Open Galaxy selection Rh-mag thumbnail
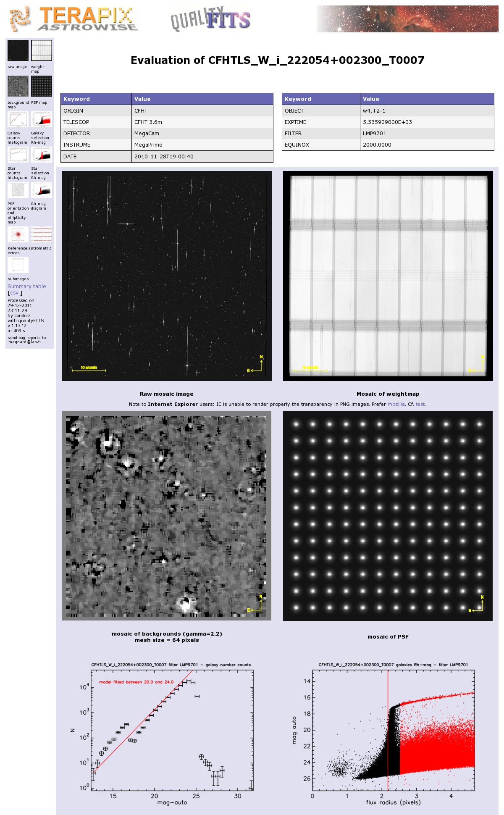 pyautogui.click(x=42, y=119)
